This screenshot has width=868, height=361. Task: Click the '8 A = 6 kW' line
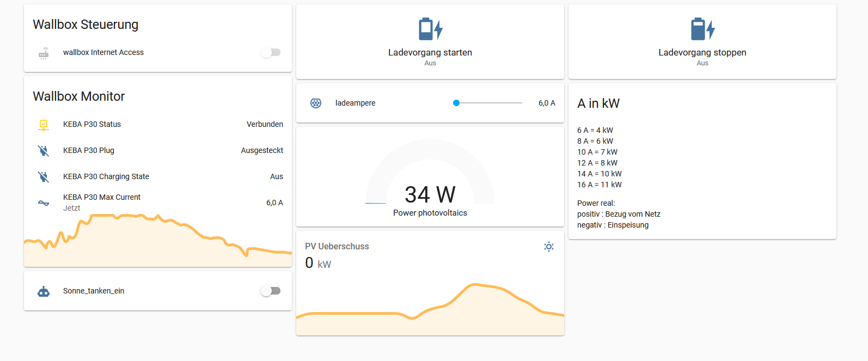pyautogui.click(x=595, y=142)
